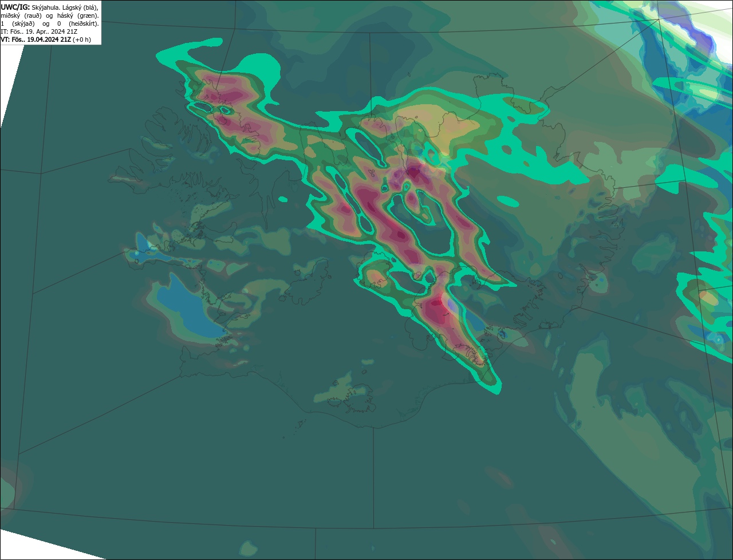Image resolution: width=733 pixels, height=560 pixels.
Task: Click the "Lágský (blá)," legend text
Action: pyautogui.click(x=80, y=7)
